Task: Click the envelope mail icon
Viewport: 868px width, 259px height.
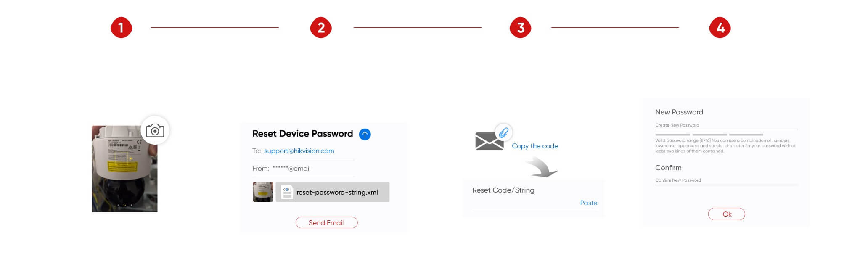Action: (x=489, y=141)
